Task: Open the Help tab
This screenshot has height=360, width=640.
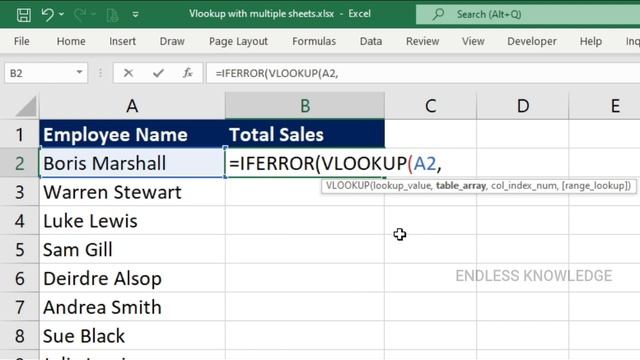Action: (x=591, y=41)
